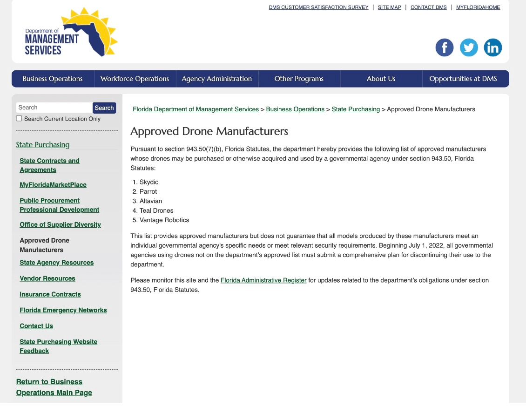Click the Search button
This screenshot has width=526, height=420.
pyautogui.click(x=104, y=108)
